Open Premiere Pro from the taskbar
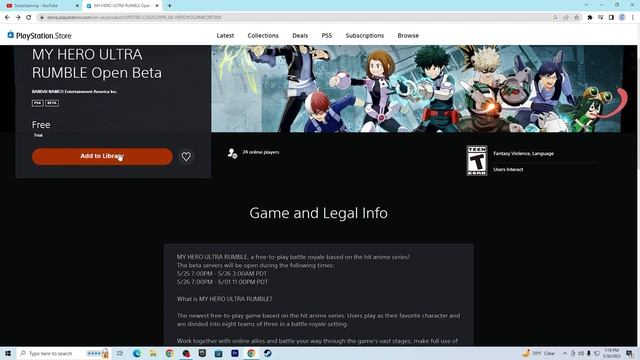This screenshot has width=640, height=360. [x=235, y=353]
